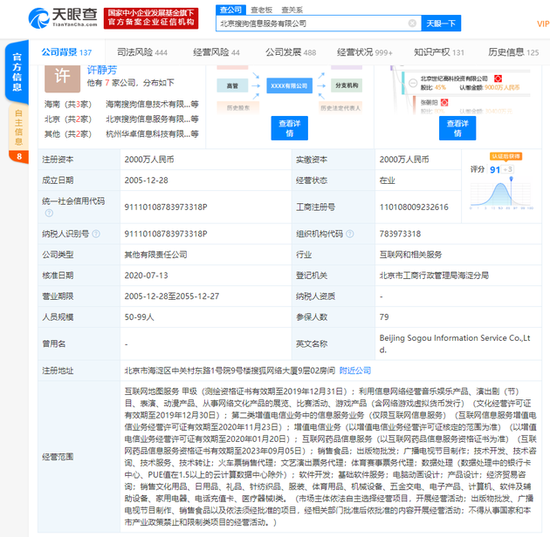Screen dimensions: 550x537
Task: Click the 许 avatar thumbnail
Action: 62,78
